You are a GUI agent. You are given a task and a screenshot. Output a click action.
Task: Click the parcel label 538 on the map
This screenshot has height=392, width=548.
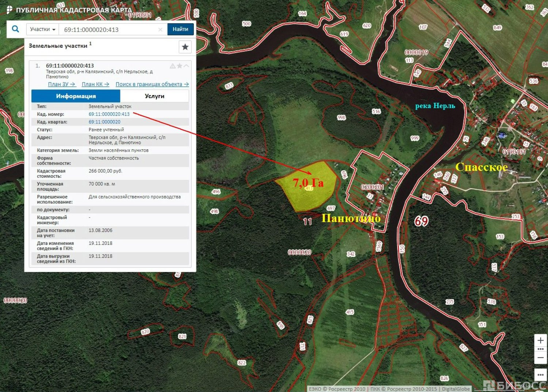pyautogui.click(x=491, y=302)
